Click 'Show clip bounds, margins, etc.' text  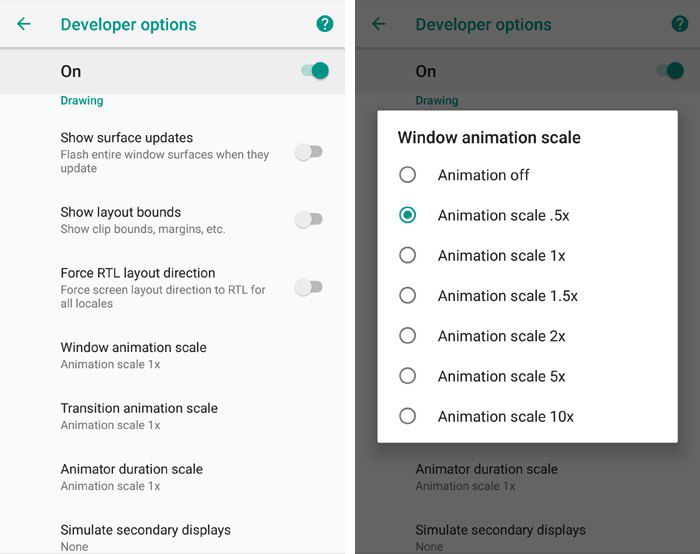(143, 229)
